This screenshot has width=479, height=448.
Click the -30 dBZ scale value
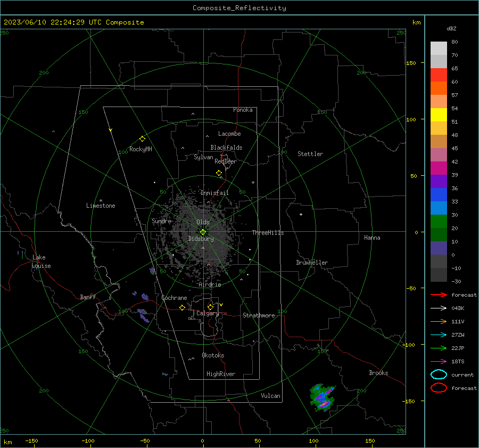pos(457,281)
